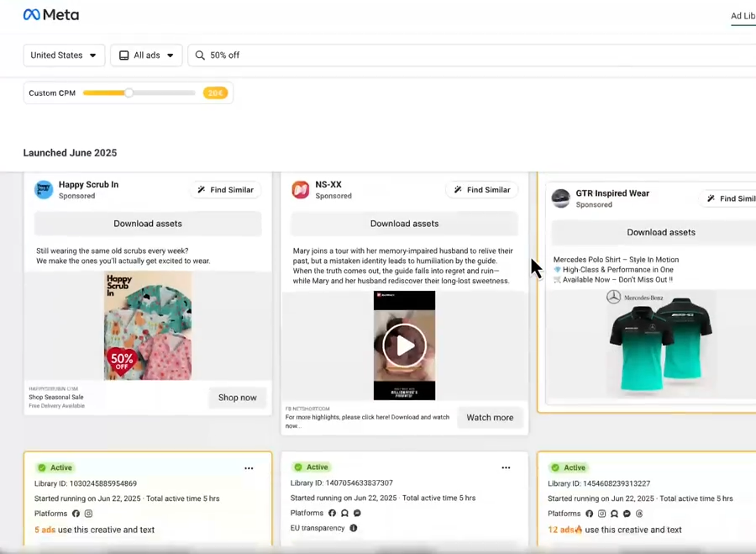Open the Mercedes polo shirt image
Image resolution: width=756 pixels, height=554 pixels.
(x=660, y=344)
